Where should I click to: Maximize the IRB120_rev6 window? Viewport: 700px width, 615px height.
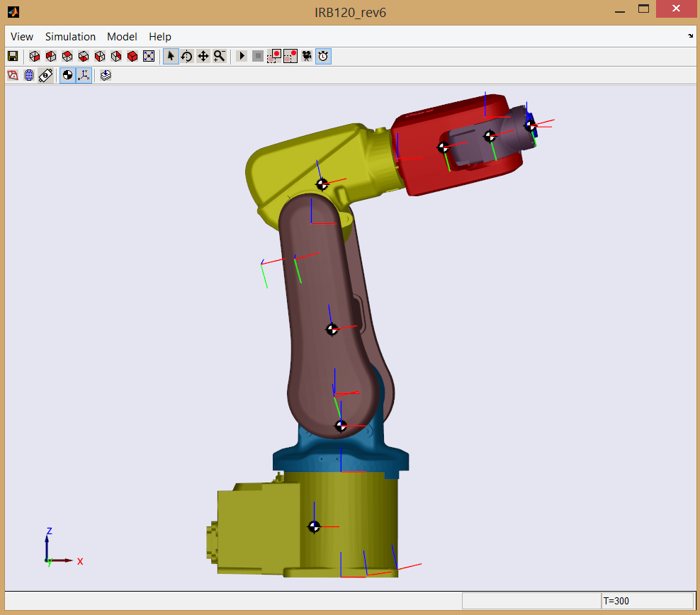point(643,9)
